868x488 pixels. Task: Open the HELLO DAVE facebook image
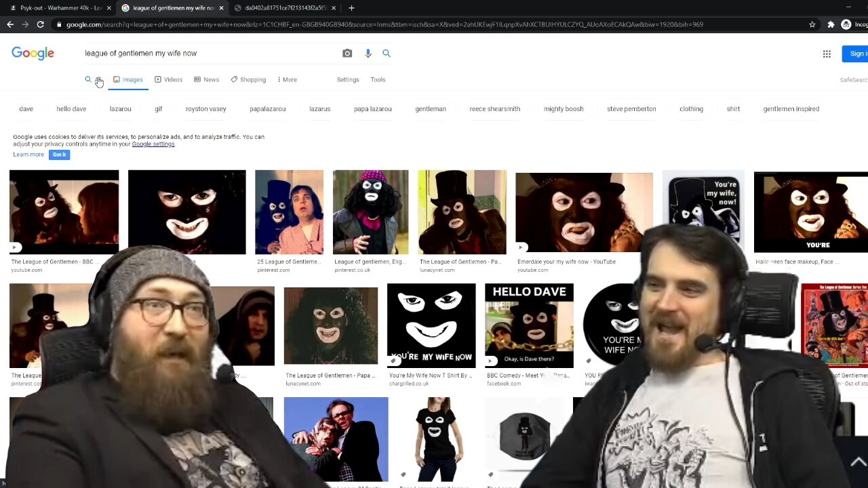529,325
